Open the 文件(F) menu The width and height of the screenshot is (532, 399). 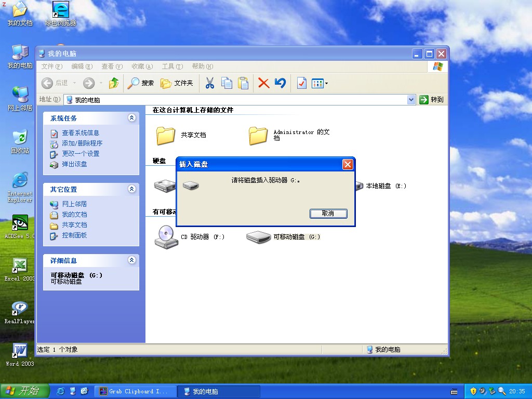coord(51,66)
